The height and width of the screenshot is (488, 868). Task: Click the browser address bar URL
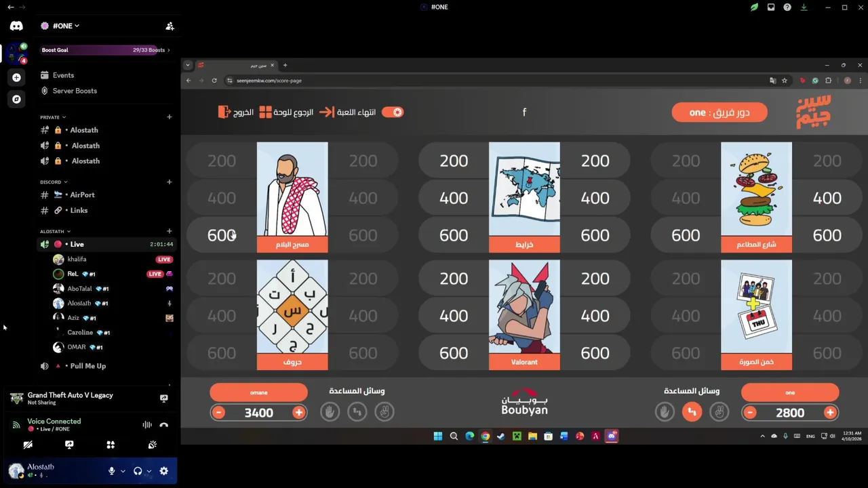269,81
